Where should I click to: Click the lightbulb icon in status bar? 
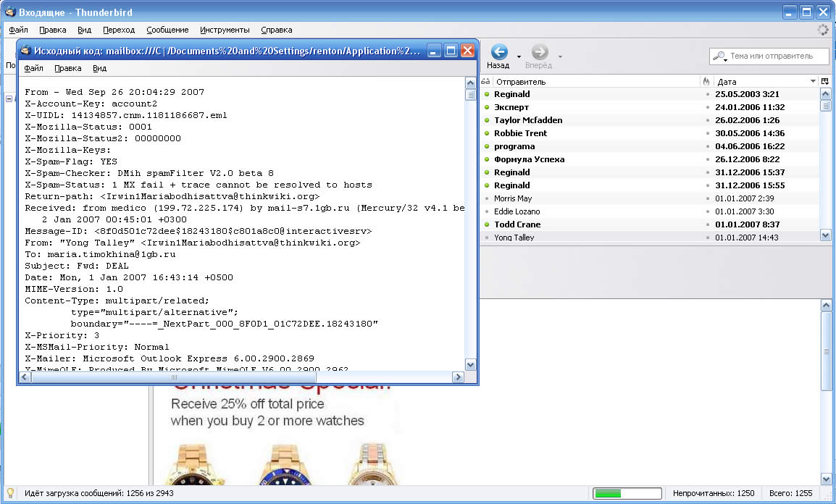click(x=11, y=493)
